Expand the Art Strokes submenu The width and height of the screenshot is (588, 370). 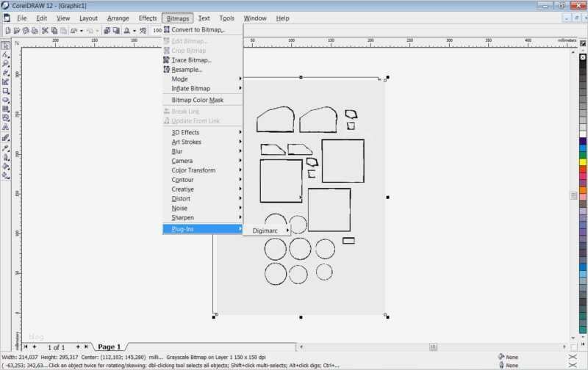[203, 142]
